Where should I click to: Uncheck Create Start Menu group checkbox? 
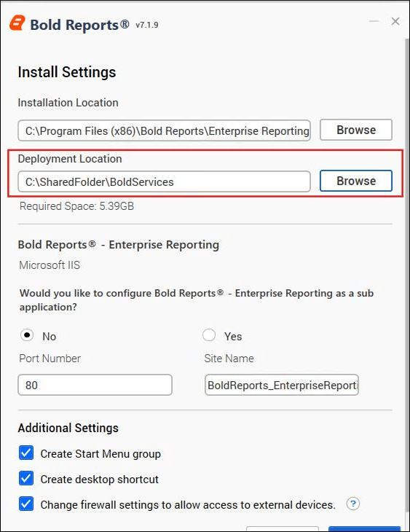coord(26,453)
